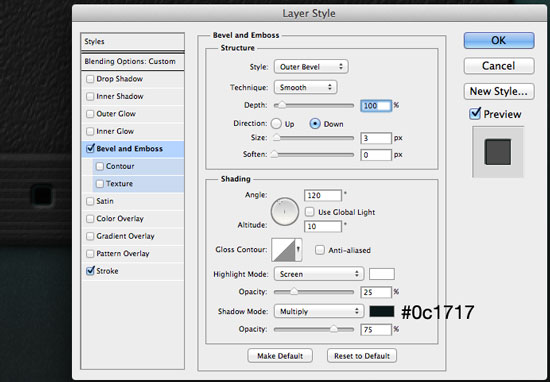Screen dimensions: 550x382
Task: Click the Reset to Default button
Action: click(362, 356)
